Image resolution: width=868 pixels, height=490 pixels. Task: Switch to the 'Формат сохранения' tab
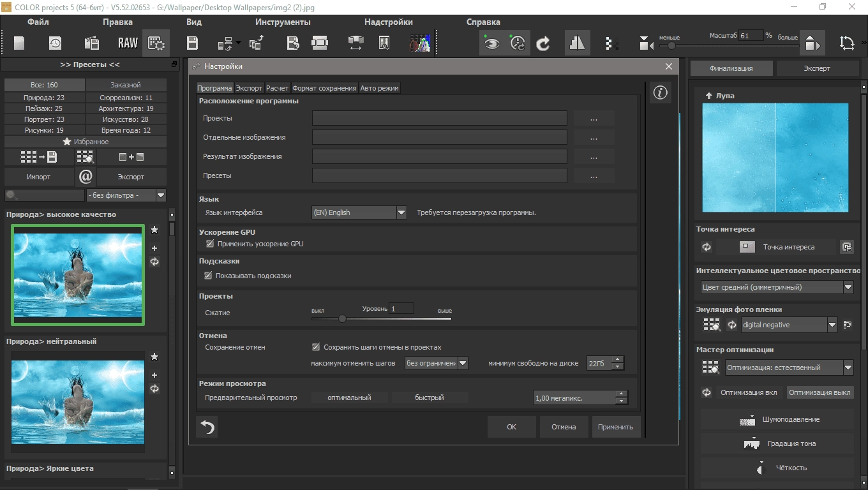click(324, 88)
